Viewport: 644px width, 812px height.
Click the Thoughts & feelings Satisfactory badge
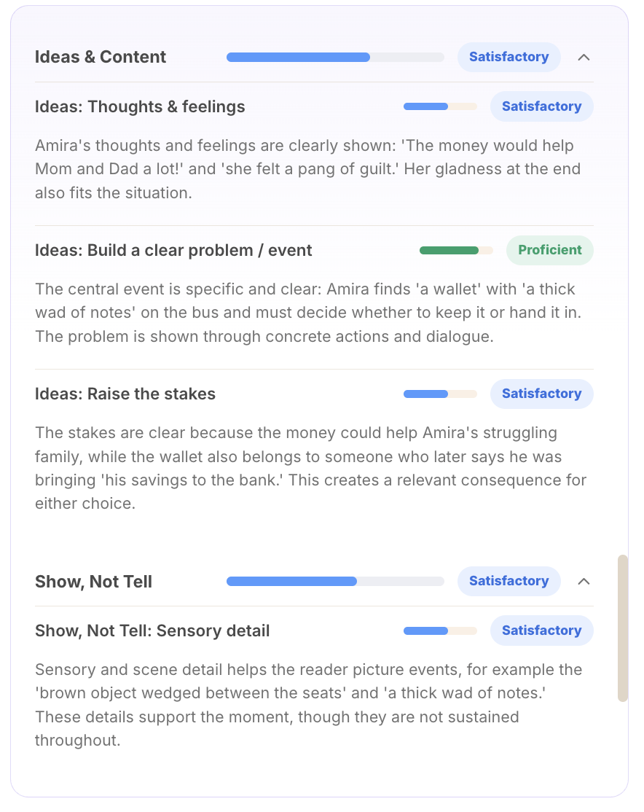tap(541, 106)
